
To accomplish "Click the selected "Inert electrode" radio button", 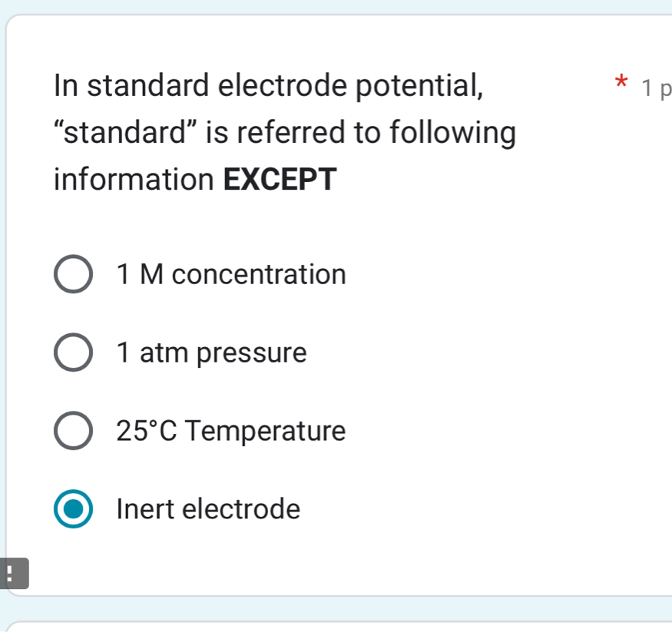I will pyautogui.click(x=74, y=509).
